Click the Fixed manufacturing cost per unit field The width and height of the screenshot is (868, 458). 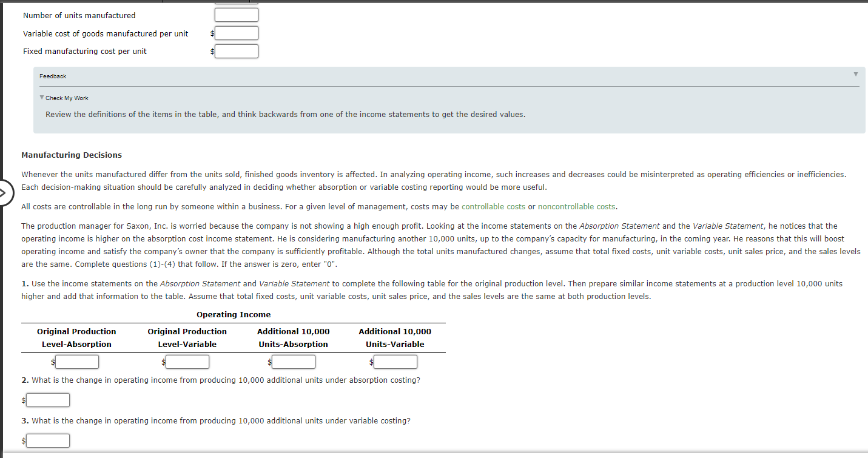237,51
